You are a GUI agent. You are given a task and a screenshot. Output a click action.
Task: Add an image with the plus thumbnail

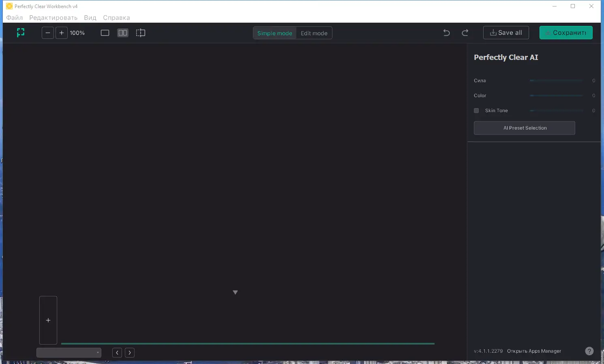[48, 320]
